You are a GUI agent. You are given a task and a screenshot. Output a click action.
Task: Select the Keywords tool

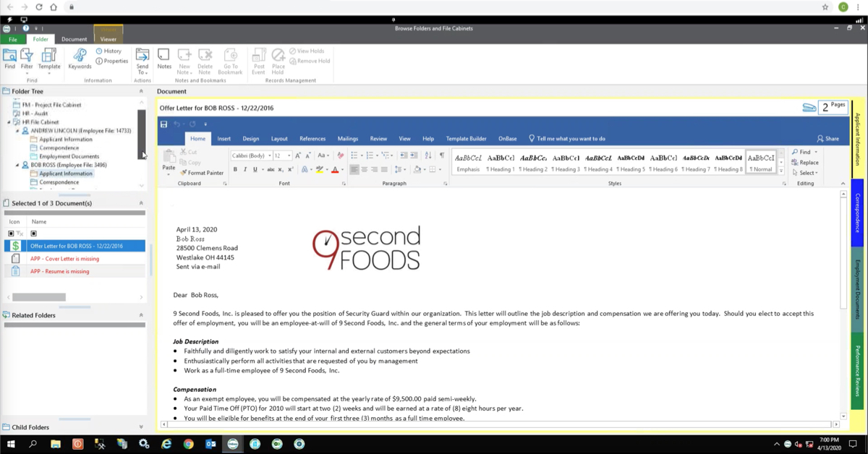tap(80, 58)
